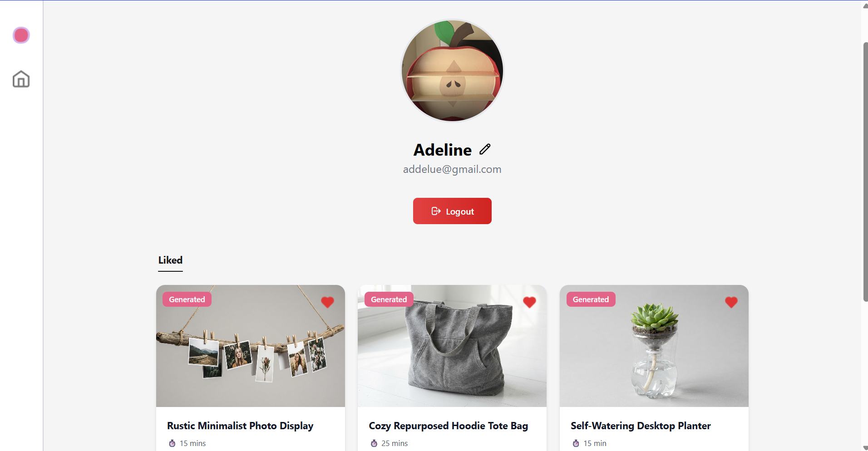Open the Home icon in sidebar
868x451 pixels.
[x=21, y=79]
